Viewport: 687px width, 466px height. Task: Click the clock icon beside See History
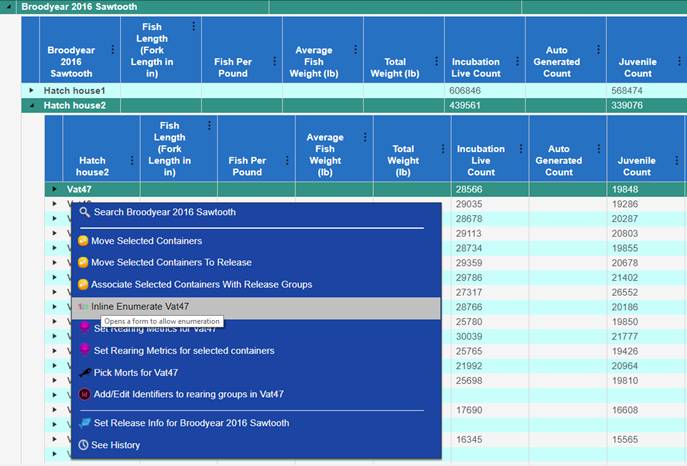tap(85, 445)
